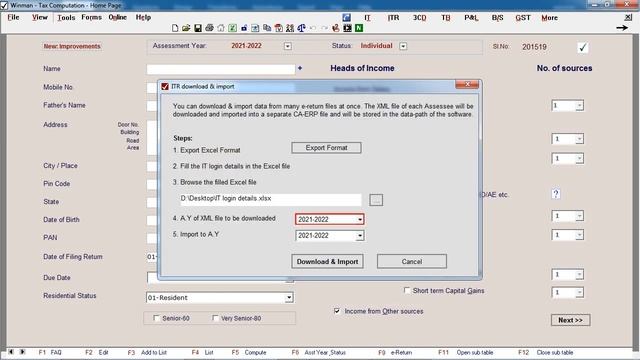Open the Assessment Year dropdown
This screenshot has height=360, width=640.
tap(288, 46)
